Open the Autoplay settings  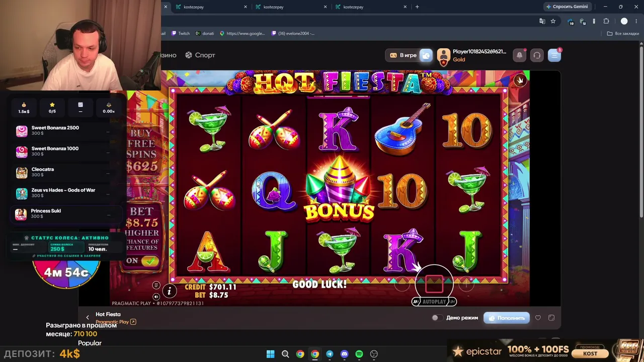pos(434,302)
